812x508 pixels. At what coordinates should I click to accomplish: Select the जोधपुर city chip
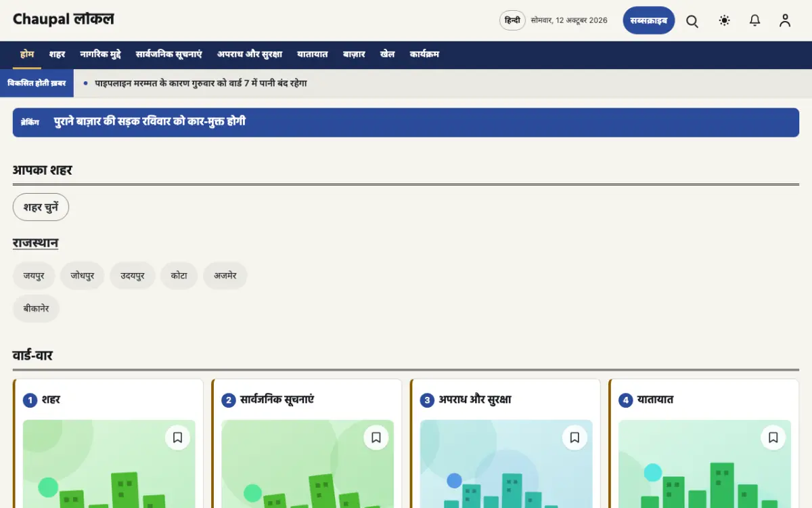(82, 276)
